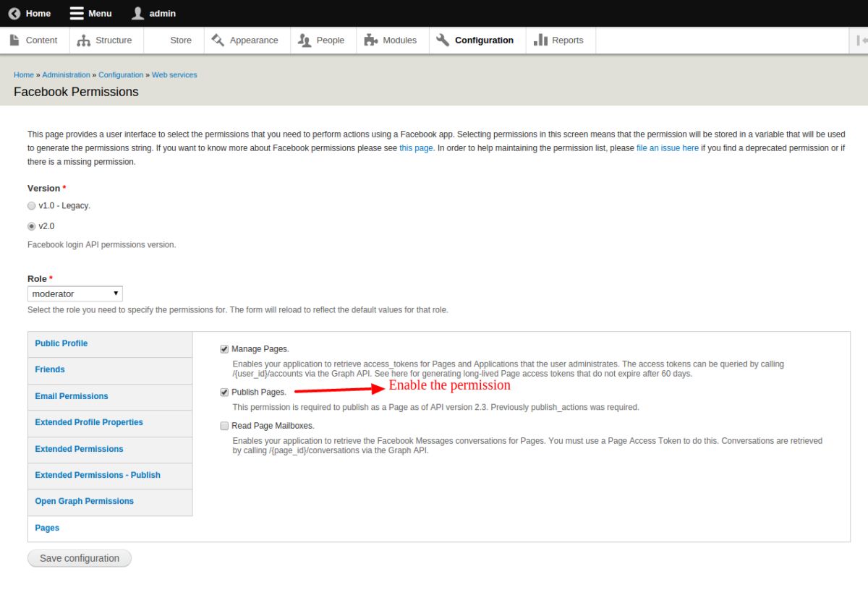Click the Home back-arrow icon
This screenshot has width=868, height=600.
coord(14,13)
